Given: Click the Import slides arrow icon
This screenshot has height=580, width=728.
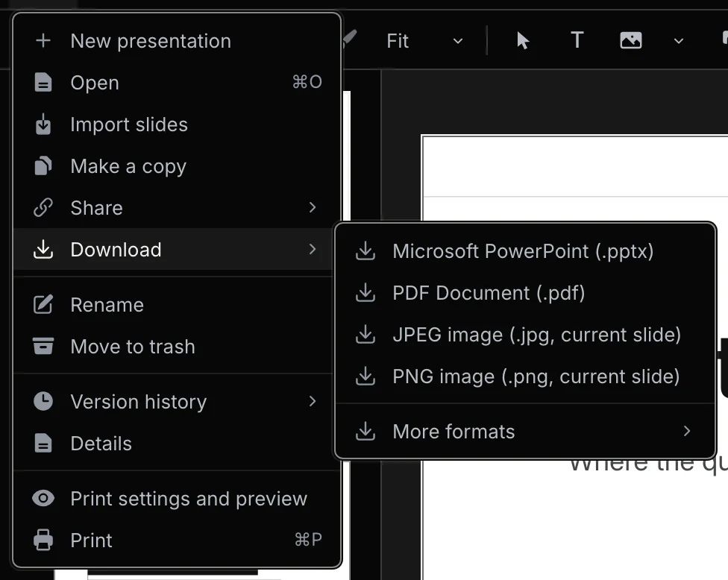Looking at the screenshot, I should [43, 124].
